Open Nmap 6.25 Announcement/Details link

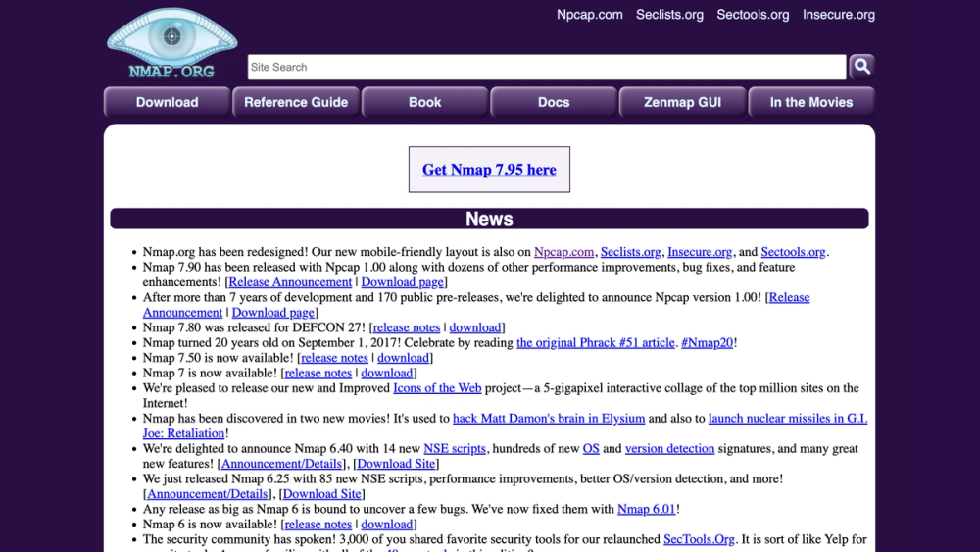tap(208, 494)
